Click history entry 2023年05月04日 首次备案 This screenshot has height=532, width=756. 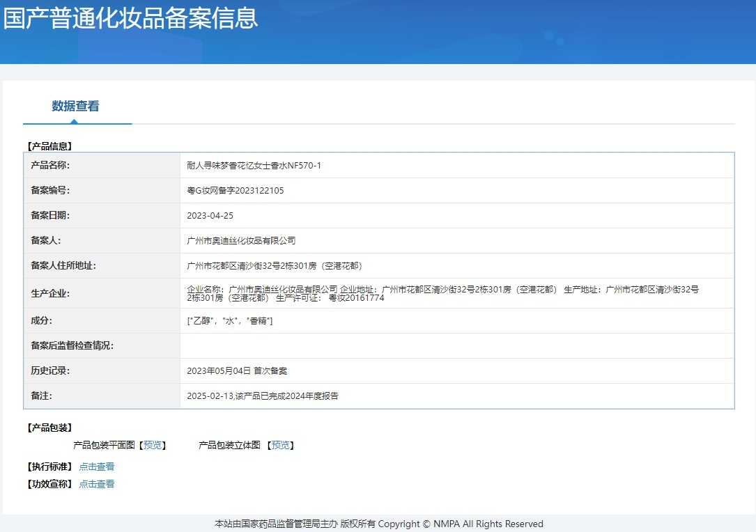coord(237,370)
